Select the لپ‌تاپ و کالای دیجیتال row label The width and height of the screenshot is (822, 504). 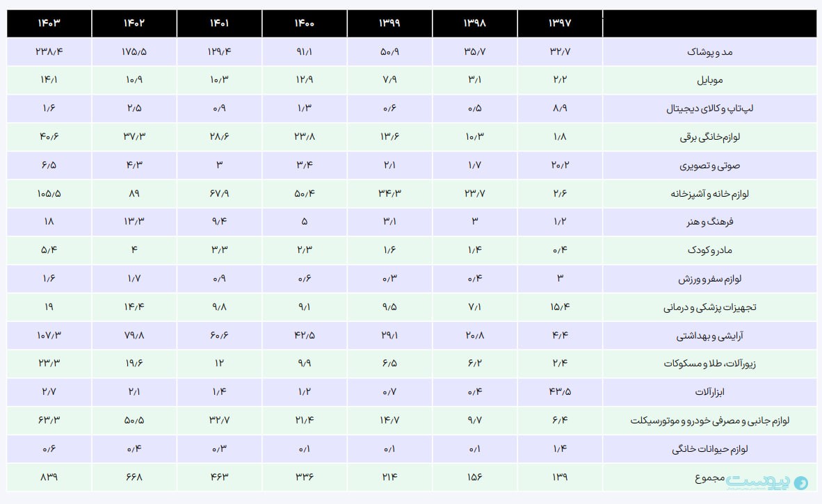point(710,108)
